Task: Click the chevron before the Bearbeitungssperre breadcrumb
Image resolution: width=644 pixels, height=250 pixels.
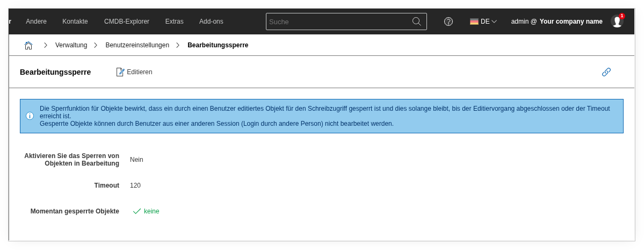Action: point(178,45)
